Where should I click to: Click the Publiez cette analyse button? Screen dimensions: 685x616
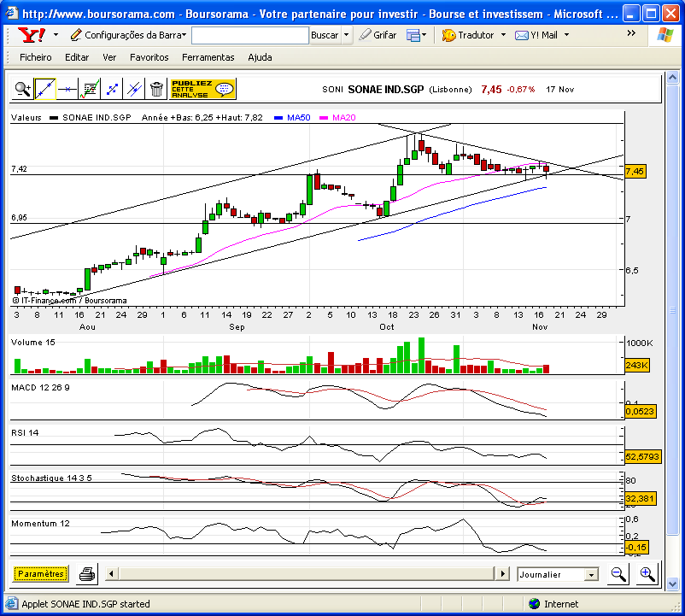click(x=202, y=89)
